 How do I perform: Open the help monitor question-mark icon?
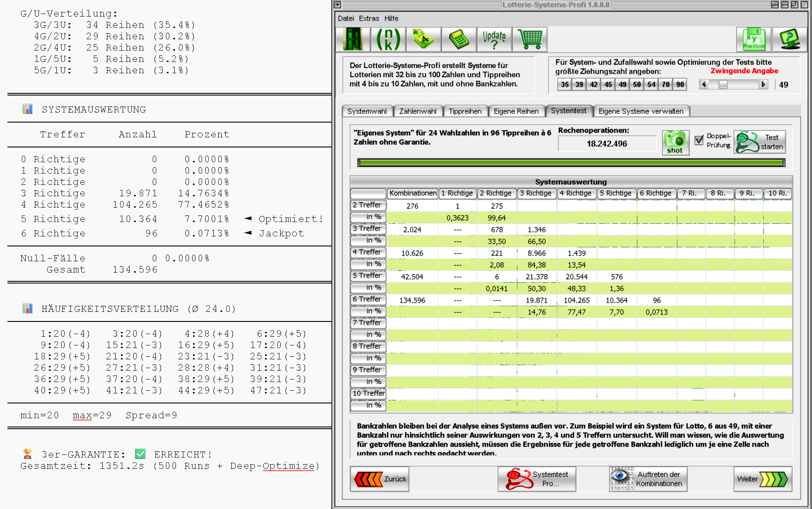(790, 40)
